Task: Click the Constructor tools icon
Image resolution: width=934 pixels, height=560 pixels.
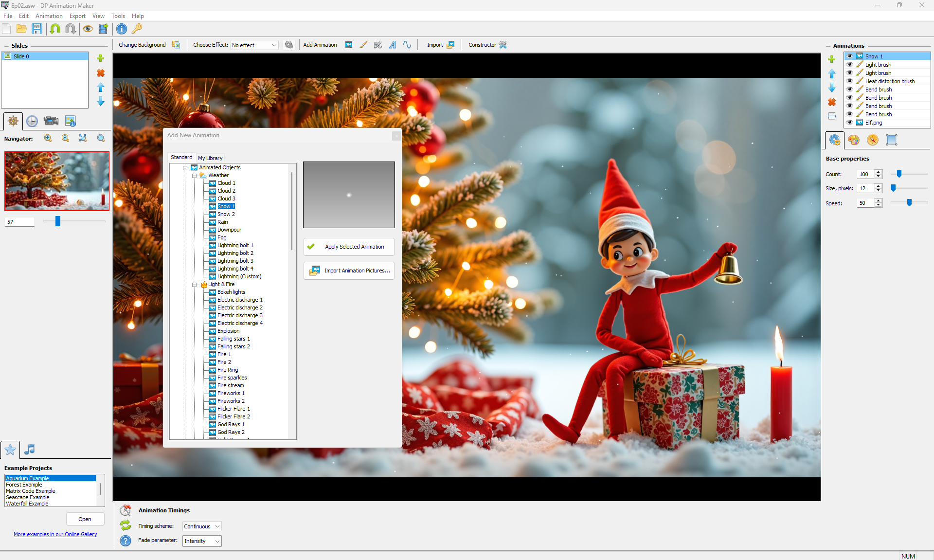Action: click(x=503, y=45)
